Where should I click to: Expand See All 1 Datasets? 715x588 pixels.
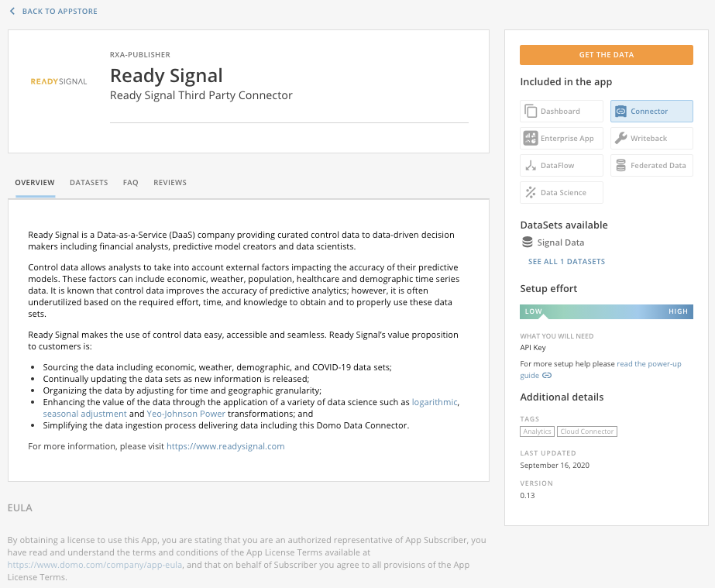coord(566,262)
